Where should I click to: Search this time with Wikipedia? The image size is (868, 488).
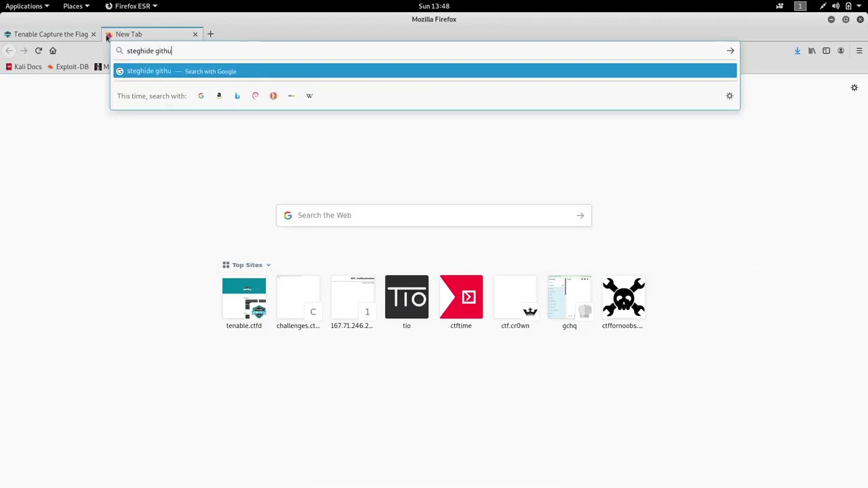coord(309,96)
